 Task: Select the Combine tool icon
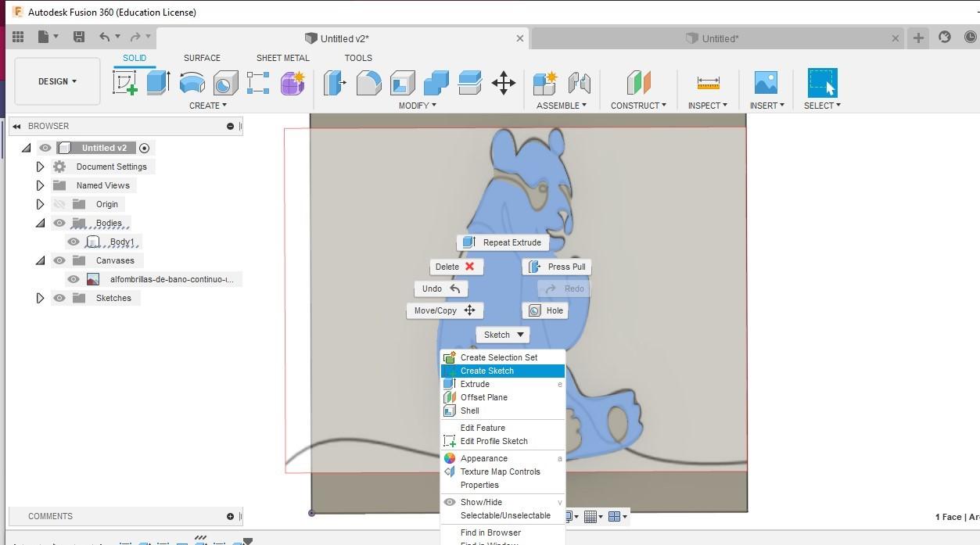coord(436,83)
